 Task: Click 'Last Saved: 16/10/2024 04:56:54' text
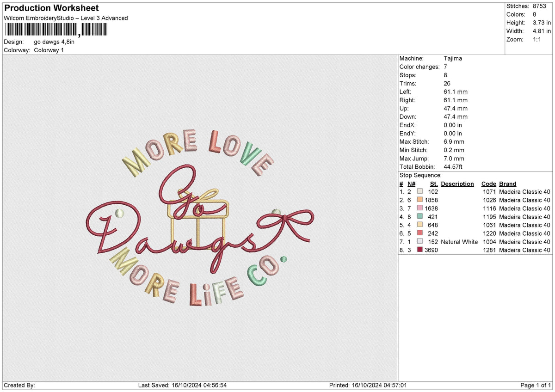(x=182, y=385)
